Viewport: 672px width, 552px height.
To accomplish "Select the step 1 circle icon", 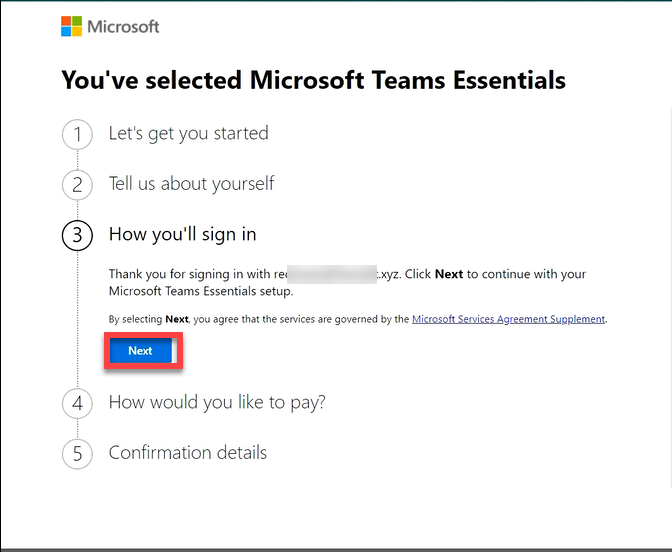I will (x=77, y=134).
